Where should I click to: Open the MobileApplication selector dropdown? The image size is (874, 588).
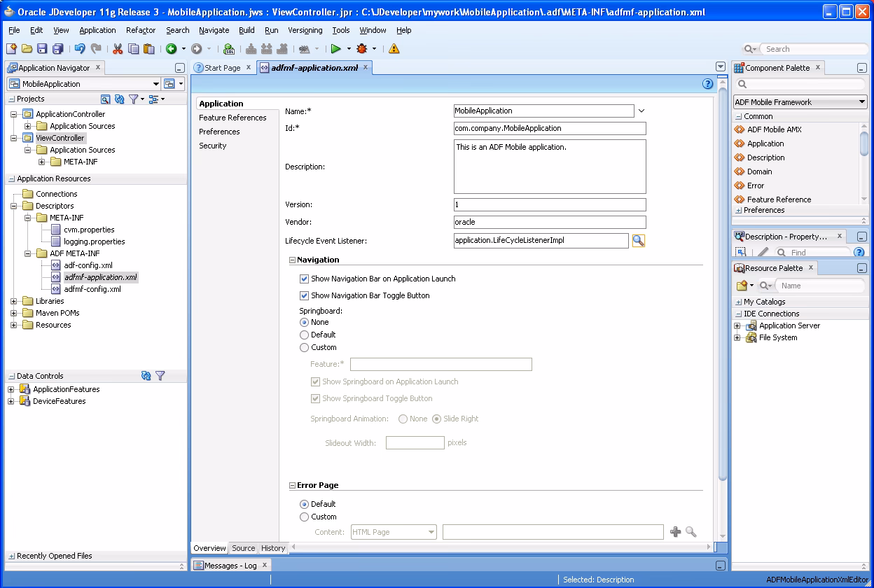click(x=155, y=84)
